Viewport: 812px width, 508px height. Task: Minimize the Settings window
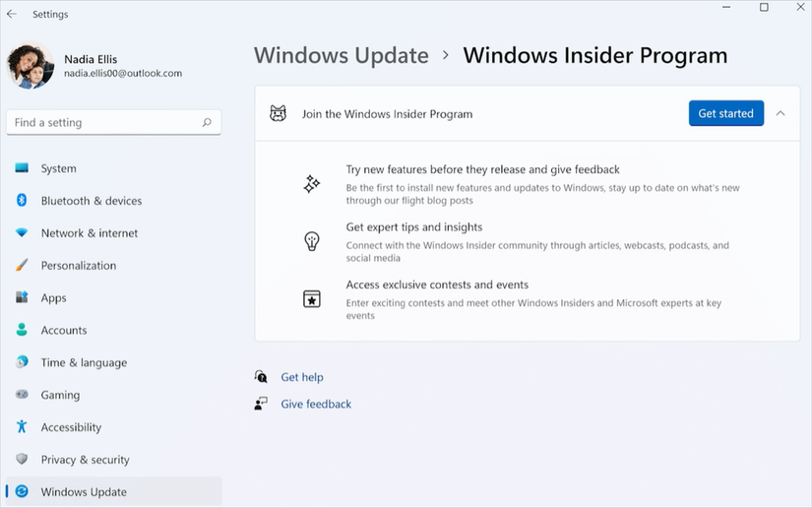726,7
